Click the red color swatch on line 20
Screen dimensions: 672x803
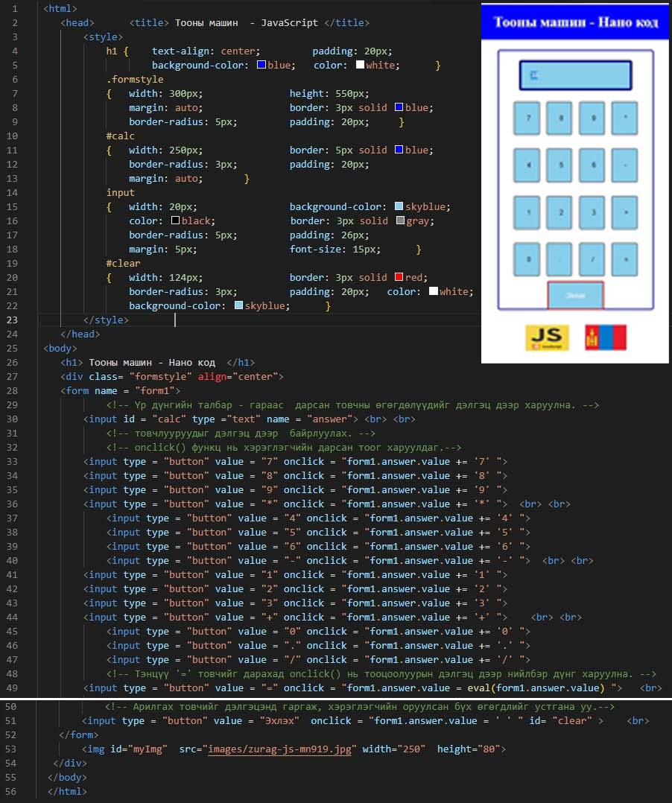click(399, 278)
